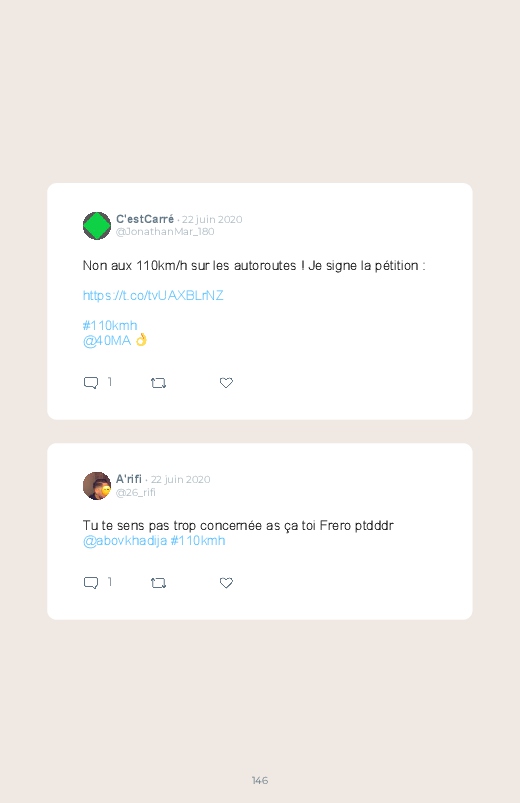Click the #110kmh hashtag in A'rifi's reply
The image size is (520, 803).
[198, 541]
